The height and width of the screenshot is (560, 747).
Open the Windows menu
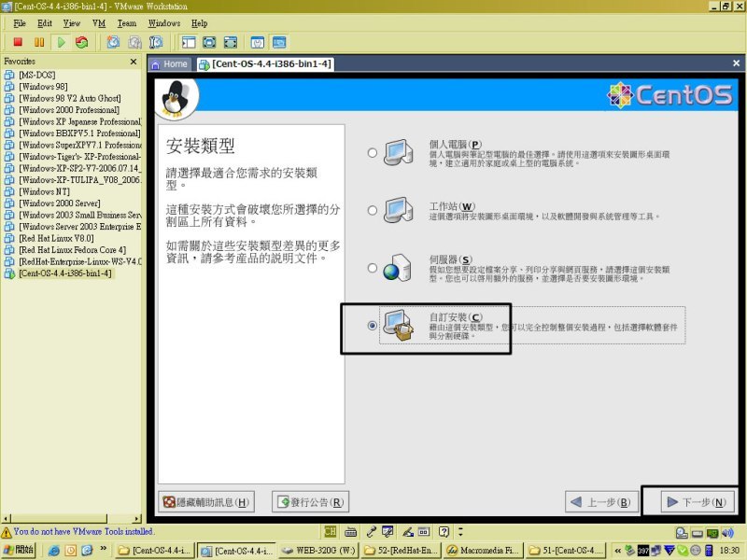(164, 23)
